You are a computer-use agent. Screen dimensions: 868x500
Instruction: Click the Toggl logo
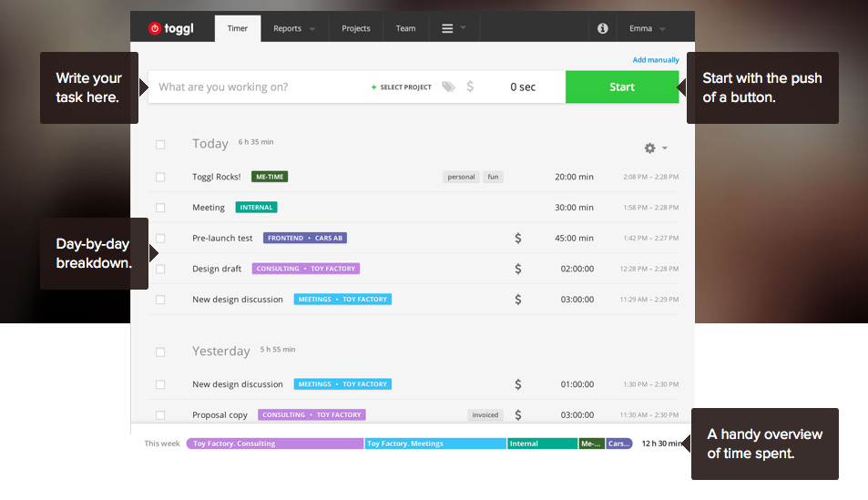pos(171,28)
